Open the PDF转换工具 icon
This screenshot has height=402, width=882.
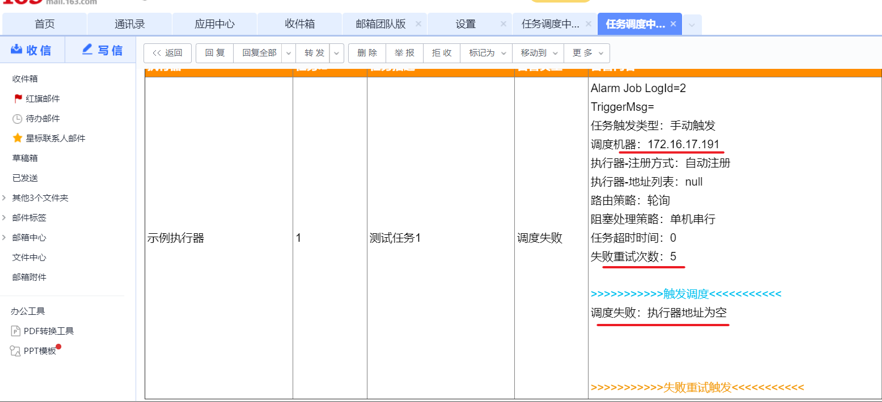pos(15,331)
